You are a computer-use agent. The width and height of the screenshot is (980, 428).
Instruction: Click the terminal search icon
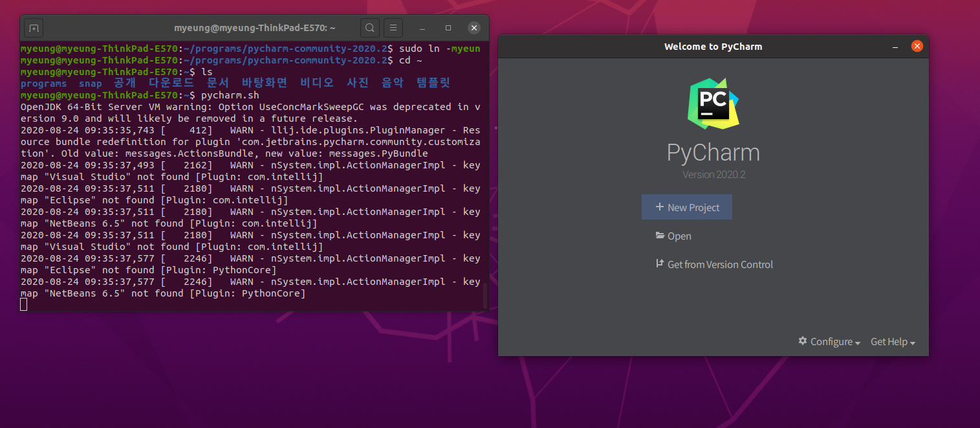tap(369, 28)
